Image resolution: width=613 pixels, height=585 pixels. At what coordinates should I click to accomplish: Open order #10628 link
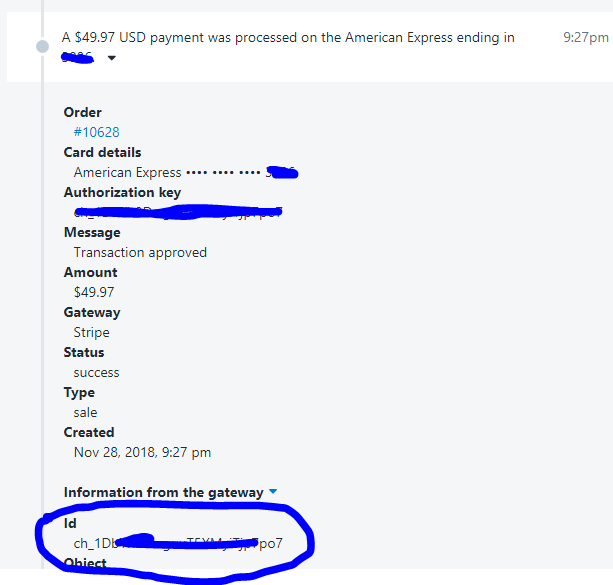[97, 132]
